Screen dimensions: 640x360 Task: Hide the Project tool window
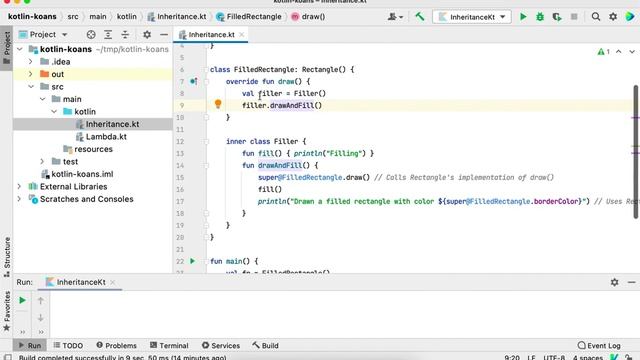point(164,35)
